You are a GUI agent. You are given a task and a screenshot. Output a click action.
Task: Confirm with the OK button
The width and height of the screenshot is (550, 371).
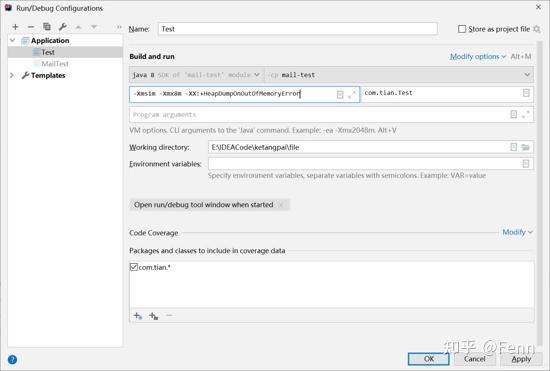coord(429,359)
